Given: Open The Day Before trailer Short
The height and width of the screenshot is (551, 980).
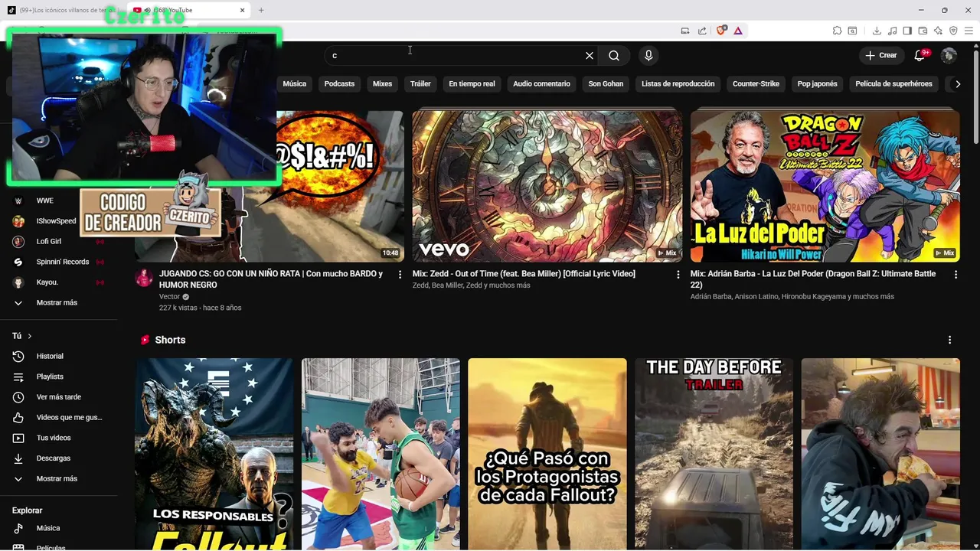Looking at the screenshot, I should click(x=714, y=454).
